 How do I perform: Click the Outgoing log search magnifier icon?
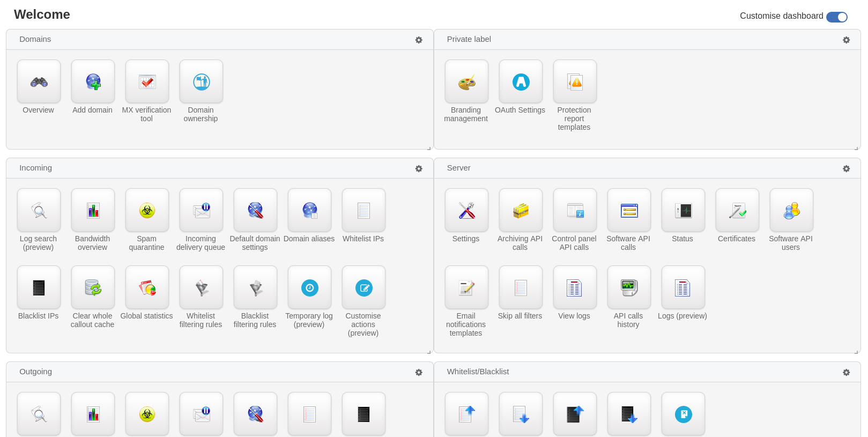[x=39, y=414]
